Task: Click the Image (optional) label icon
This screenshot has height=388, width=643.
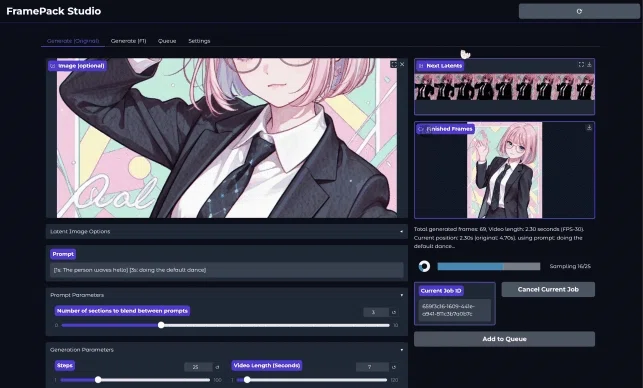Action: pyautogui.click(x=52, y=66)
